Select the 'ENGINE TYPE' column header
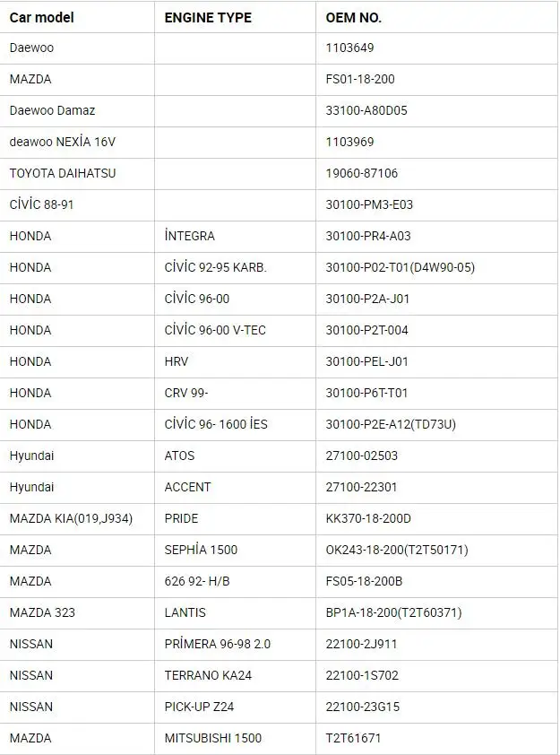The height and width of the screenshot is (755, 560). point(208,18)
